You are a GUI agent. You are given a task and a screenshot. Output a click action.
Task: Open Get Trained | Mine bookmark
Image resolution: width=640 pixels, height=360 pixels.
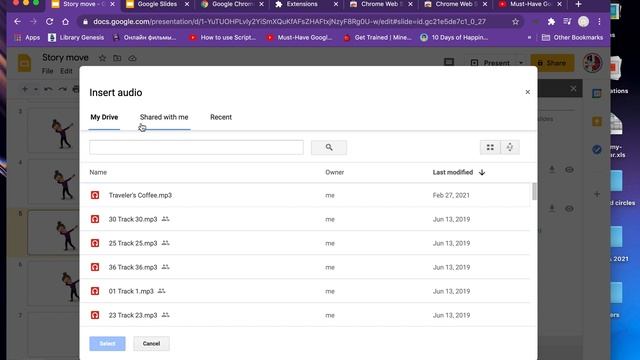pos(378,38)
